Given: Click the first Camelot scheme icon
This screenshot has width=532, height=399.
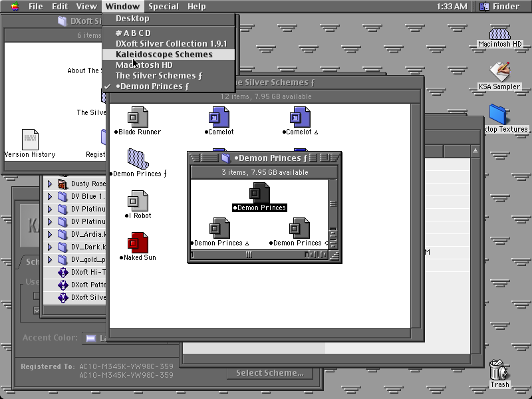Looking at the screenshot, I should tap(219, 118).
